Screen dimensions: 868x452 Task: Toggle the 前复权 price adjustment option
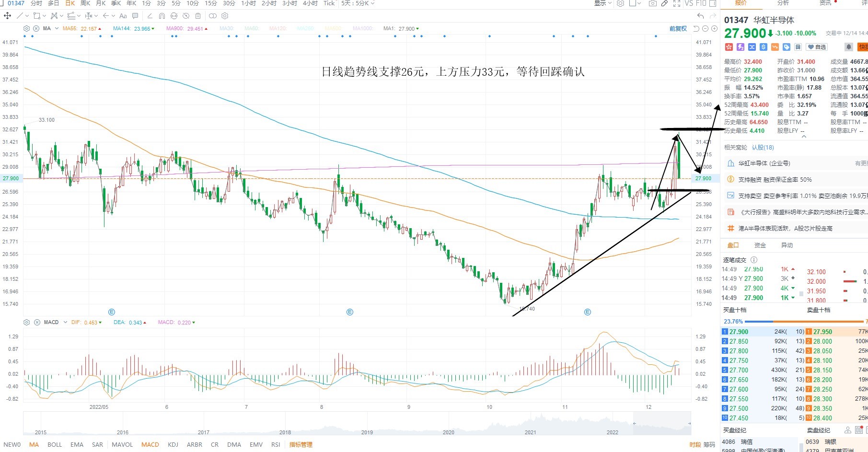(x=678, y=29)
